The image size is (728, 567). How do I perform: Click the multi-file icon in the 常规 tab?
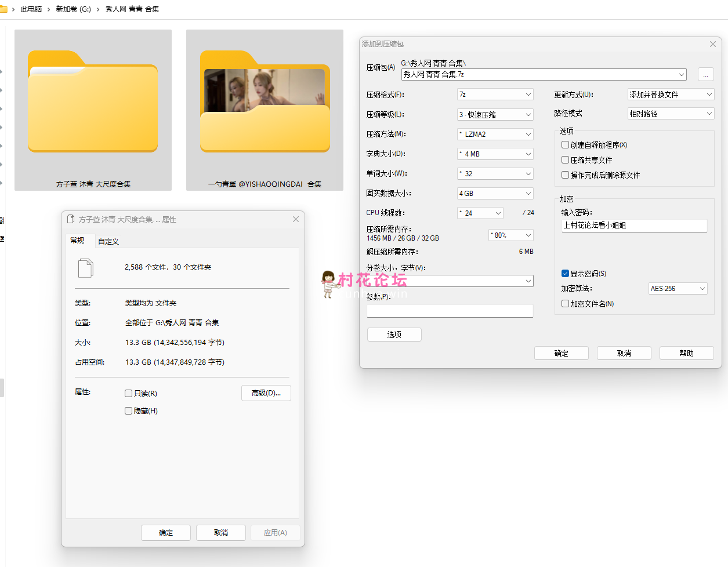click(86, 268)
